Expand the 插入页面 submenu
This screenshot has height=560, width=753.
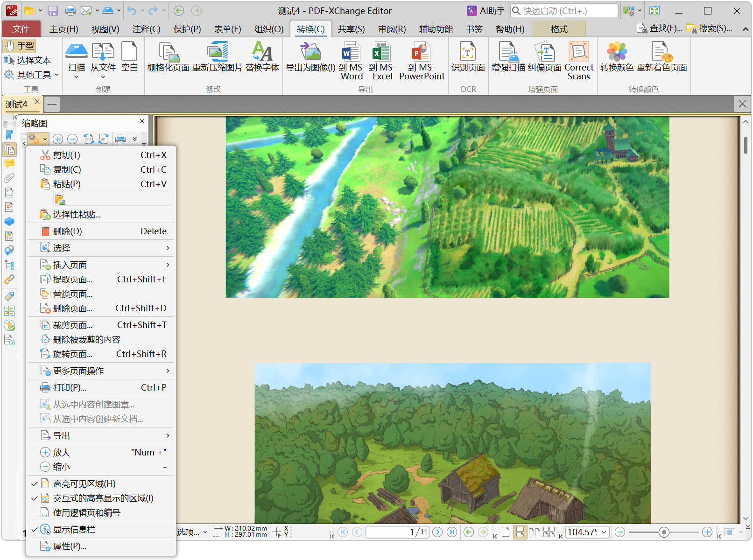point(101,265)
